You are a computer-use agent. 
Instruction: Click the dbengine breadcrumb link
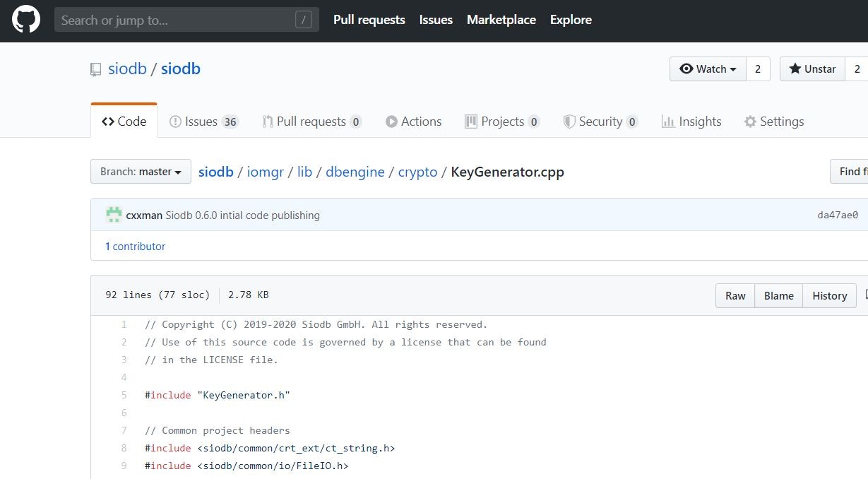(355, 172)
